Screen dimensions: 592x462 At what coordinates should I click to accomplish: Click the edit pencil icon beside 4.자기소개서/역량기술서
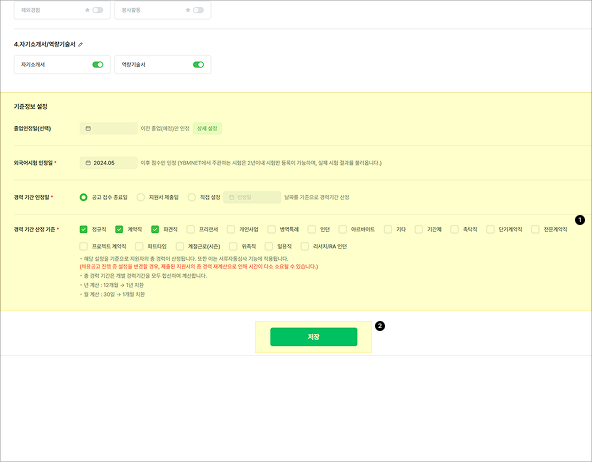point(80,45)
